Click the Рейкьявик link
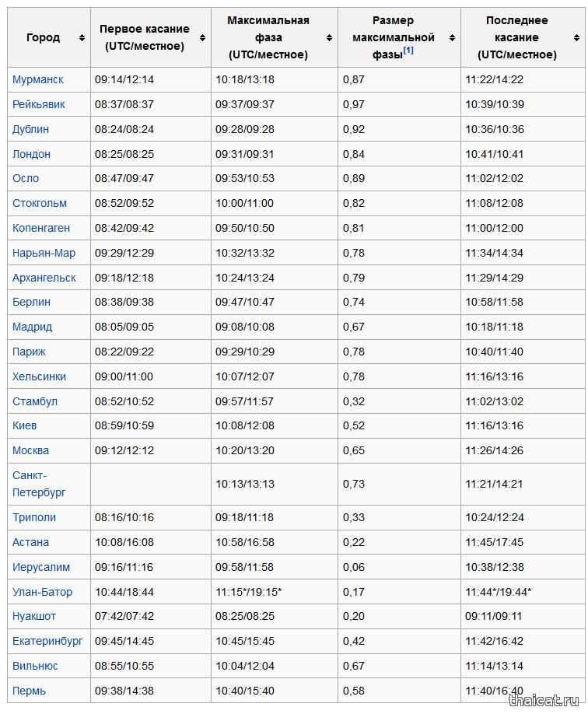Image resolution: width=588 pixels, height=714 pixels. click(39, 104)
